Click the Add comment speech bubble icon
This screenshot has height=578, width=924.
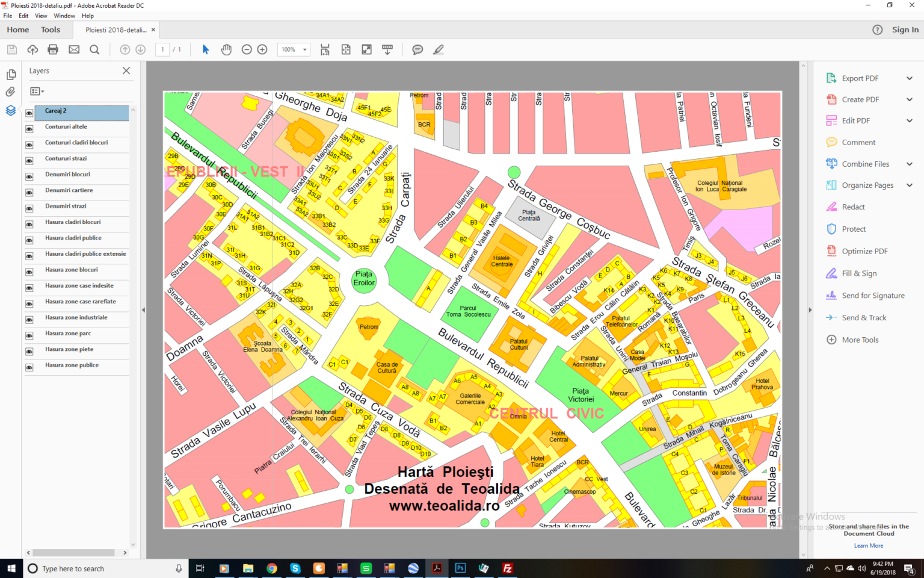pyautogui.click(x=417, y=49)
